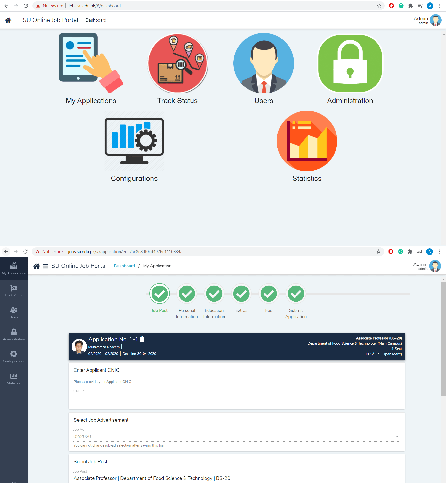Click the home icon in top dashboard header

8,20
